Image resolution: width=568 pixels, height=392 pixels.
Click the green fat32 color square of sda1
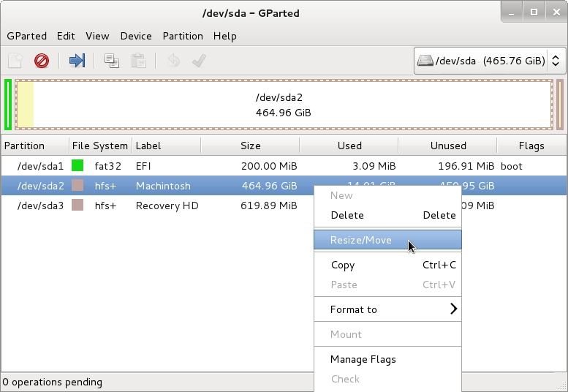pyautogui.click(x=77, y=166)
